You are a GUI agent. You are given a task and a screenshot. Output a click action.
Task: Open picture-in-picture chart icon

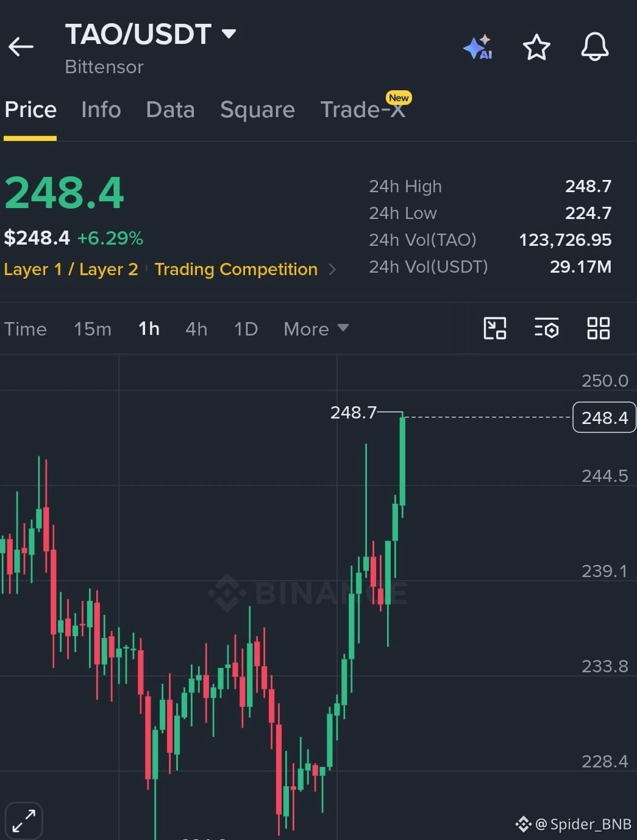click(495, 328)
